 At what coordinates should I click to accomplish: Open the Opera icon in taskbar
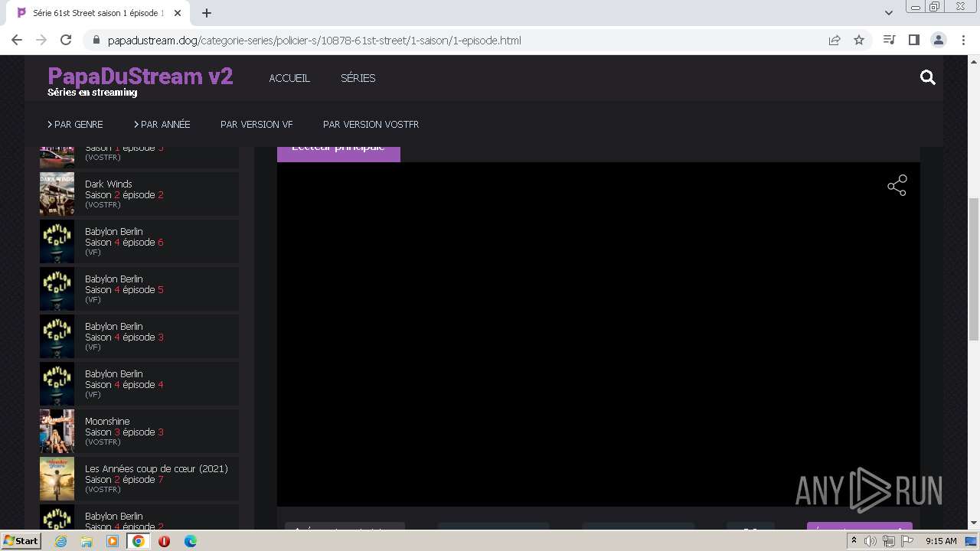(164, 541)
